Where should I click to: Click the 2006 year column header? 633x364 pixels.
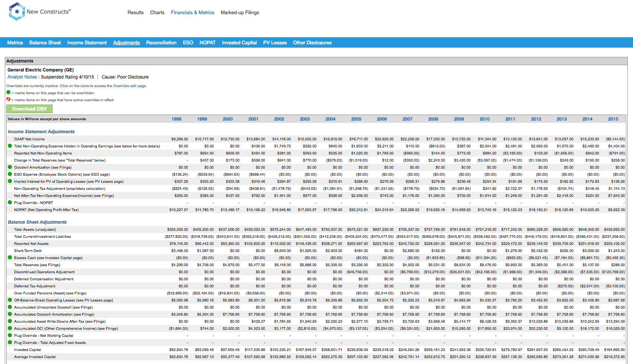[x=382, y=119]
